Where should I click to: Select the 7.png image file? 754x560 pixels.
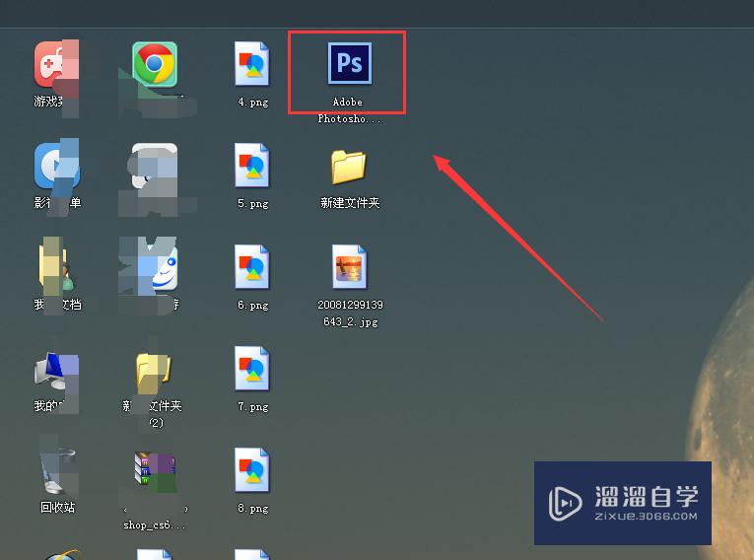click(252, 368)
